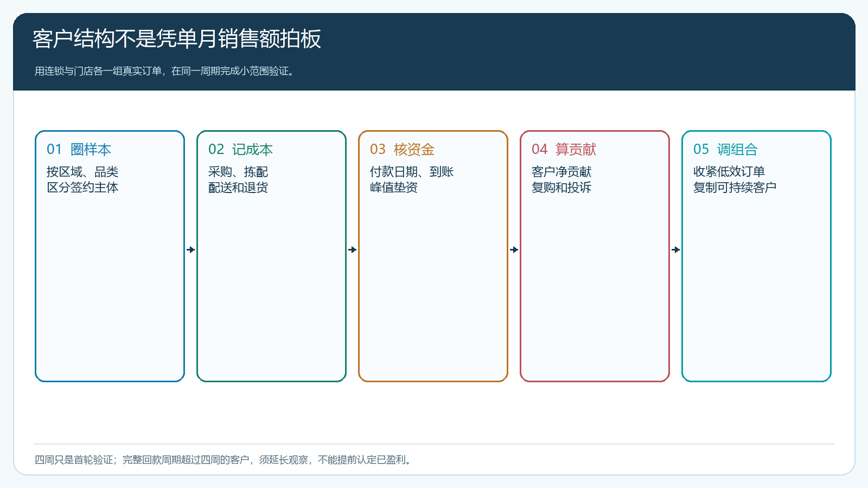Click the subtitle about 连锁与门店 orders
Screen dimensions: 868x488
(x=165, y=71)
